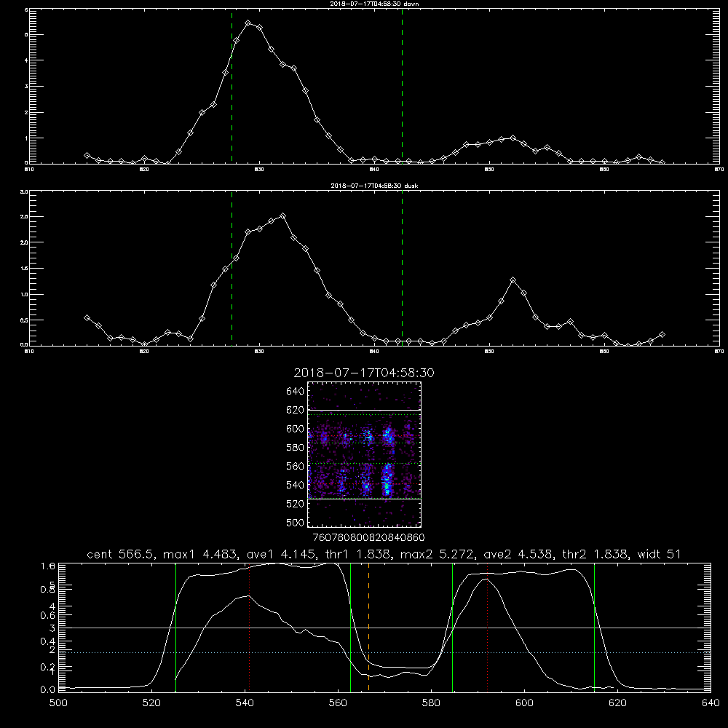Click the highest diamond marker in dawn plot
Viewport: 728px width, 728px height.
click(248, 23)
